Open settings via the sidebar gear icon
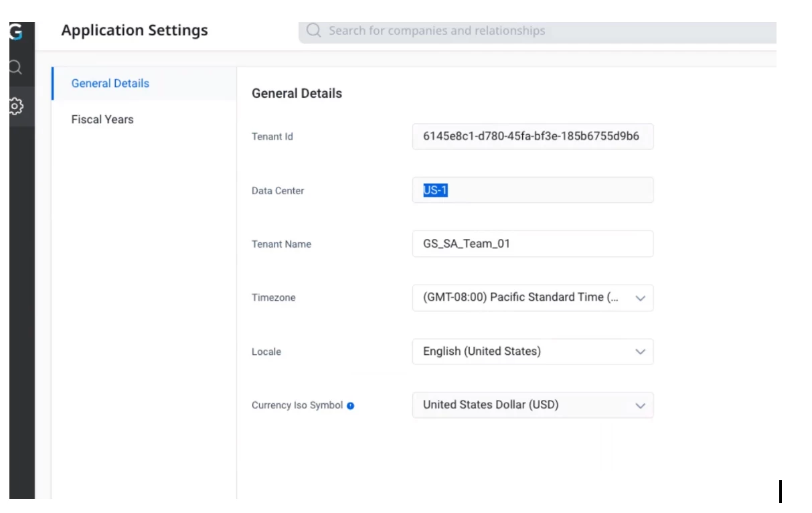Viewport: 812px width, 513px height. coord(16,106)
